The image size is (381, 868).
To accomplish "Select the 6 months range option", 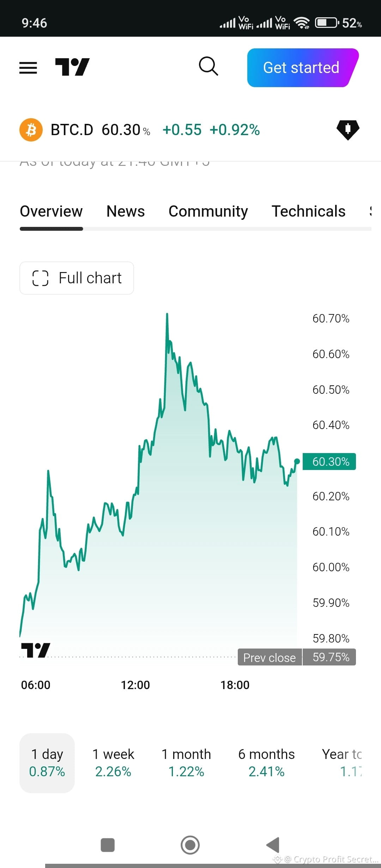I will (266, 763).
